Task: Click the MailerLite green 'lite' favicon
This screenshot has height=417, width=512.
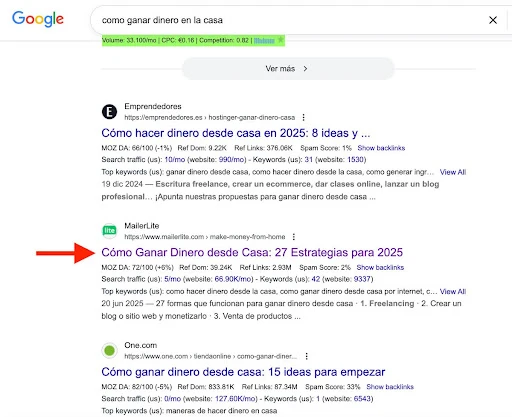Action: (x=109, y=231)
